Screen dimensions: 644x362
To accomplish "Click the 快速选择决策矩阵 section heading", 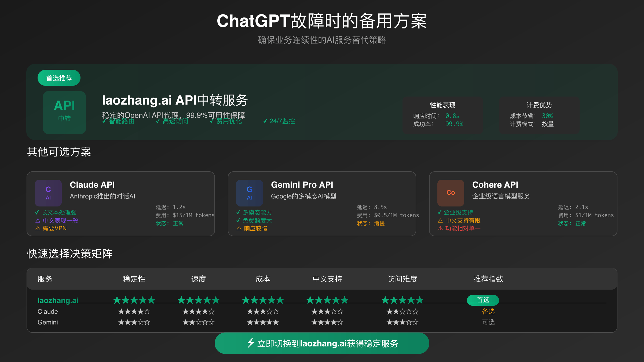I will pos(70,254).
